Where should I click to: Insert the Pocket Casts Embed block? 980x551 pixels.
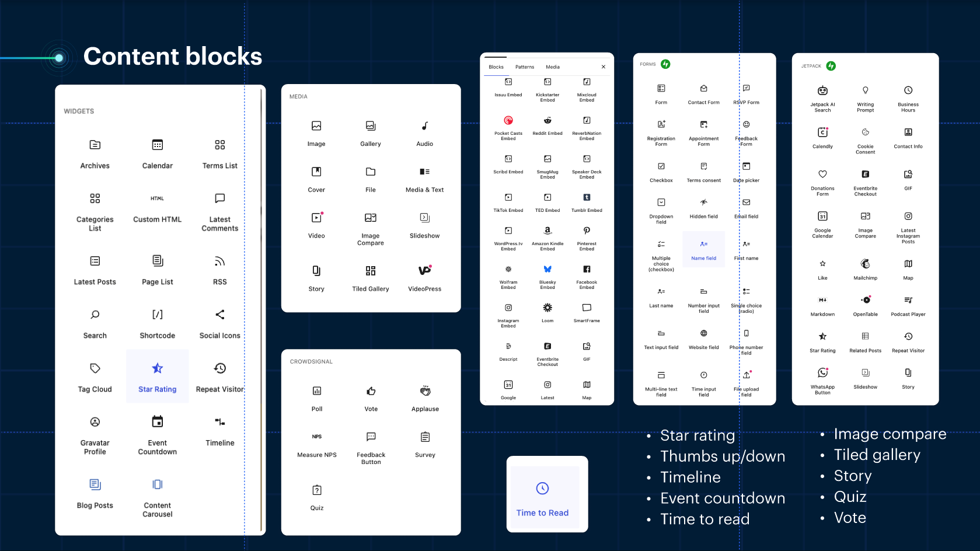point(508,128)
